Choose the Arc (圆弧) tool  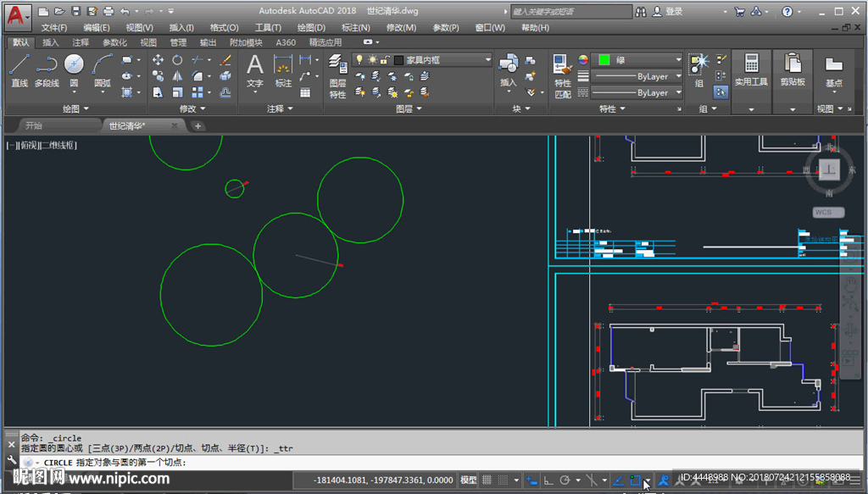coord(103,70)
